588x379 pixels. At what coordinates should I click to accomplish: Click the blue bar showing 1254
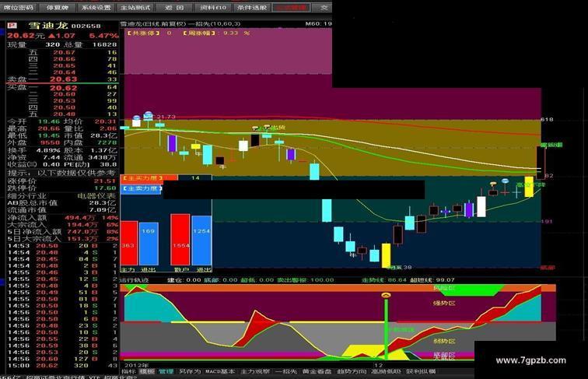coord(201,240)
